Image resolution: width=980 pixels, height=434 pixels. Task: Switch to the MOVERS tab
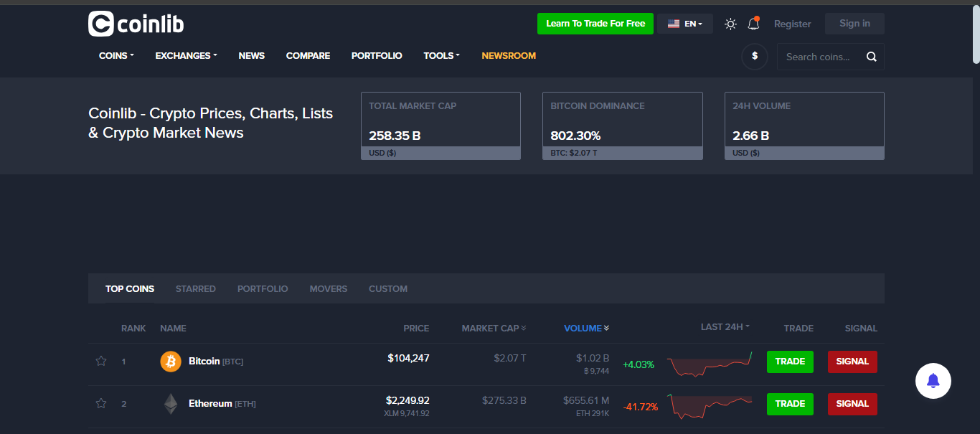tap(329, 288)
